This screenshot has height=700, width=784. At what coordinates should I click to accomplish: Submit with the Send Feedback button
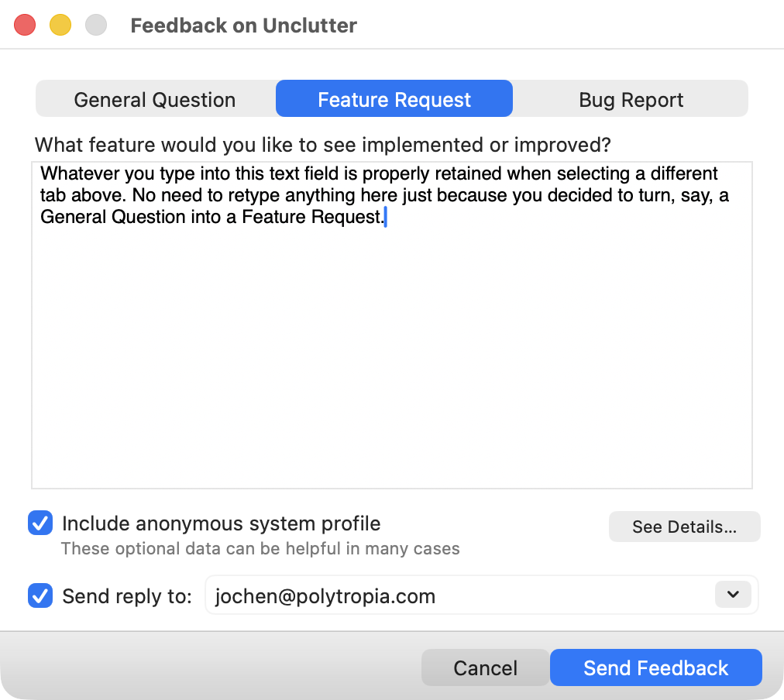[x=655, y=667]
